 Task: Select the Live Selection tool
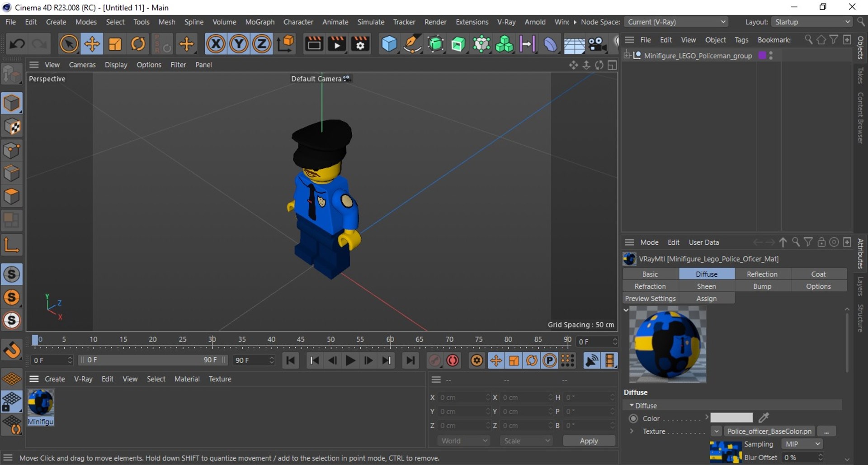click(69, 44)
